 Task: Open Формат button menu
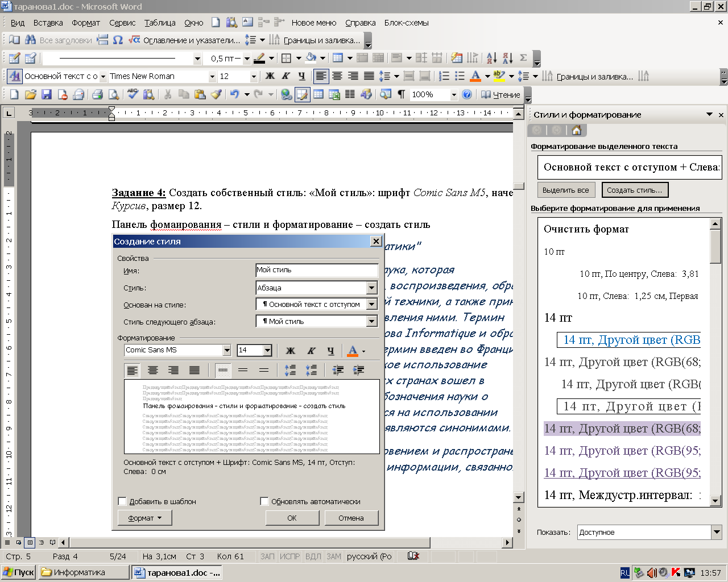point(144,518)
